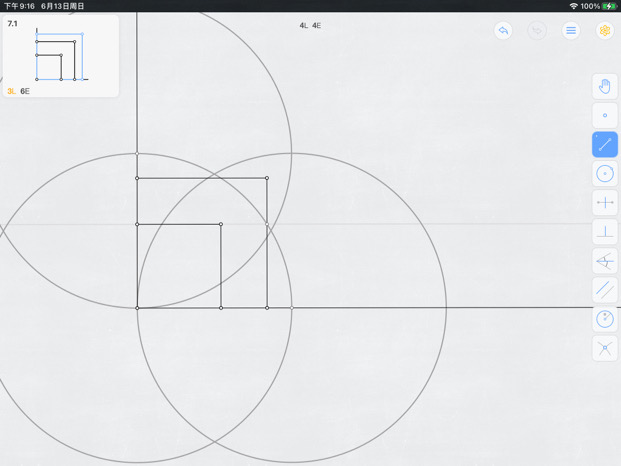Select the Perpendicular Bisector tool
Viewport: 621px width, 466px height.
(x=605, y=203)
